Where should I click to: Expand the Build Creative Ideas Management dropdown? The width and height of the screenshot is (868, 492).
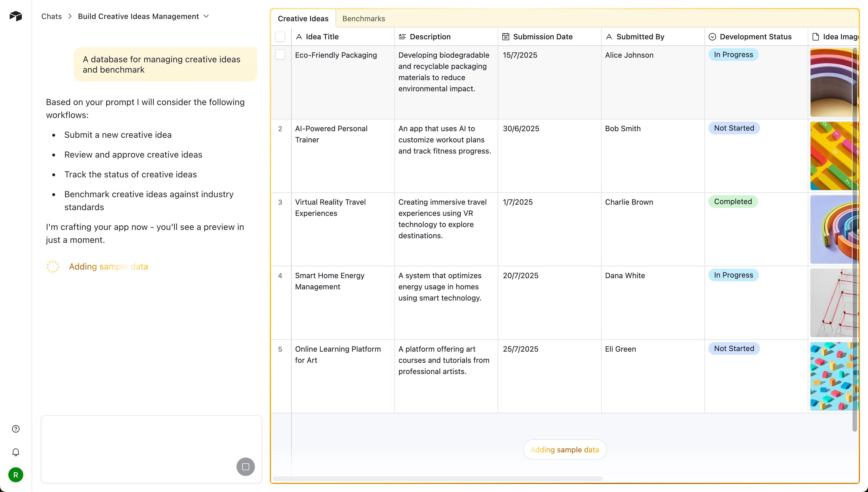coord(206,16)
